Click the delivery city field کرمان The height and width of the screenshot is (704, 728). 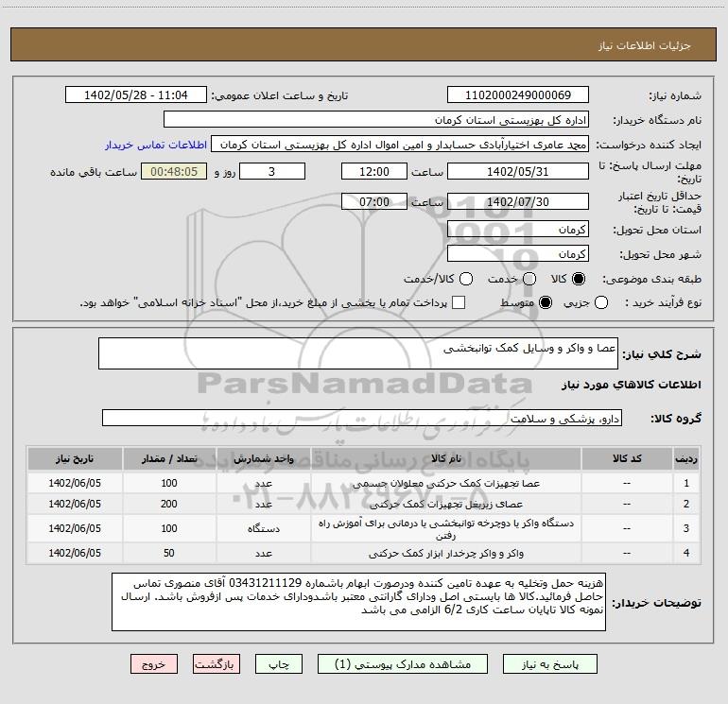[x=518, y=254]
